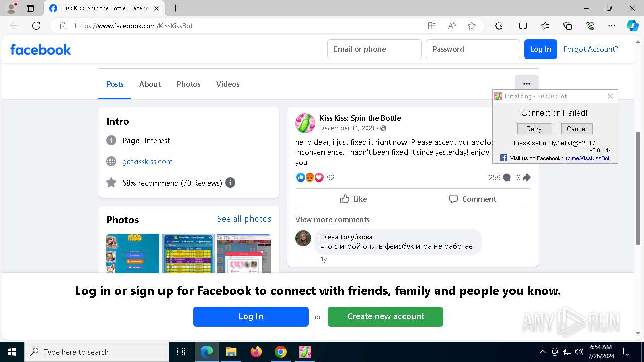This screenshot has height=362, width=644.
Task: Close the Kiss Kiss browser tab
Action: (156, 8)
